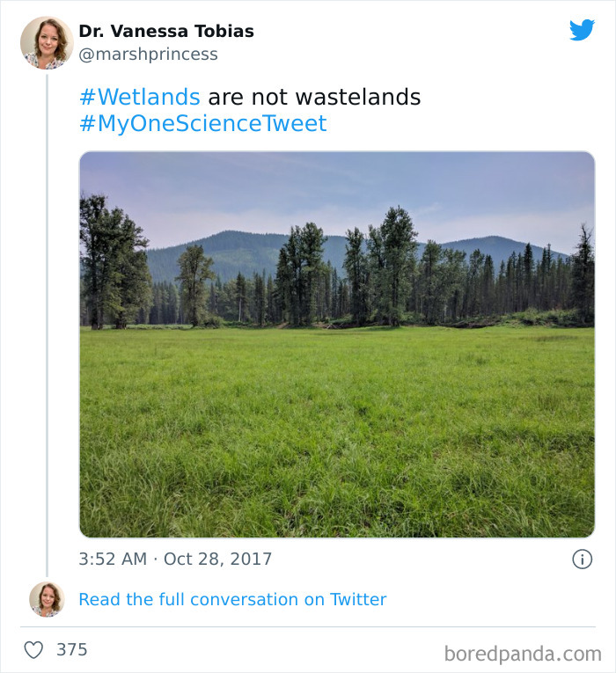This screenshot has height=673, width=616.
Task: Open the tweet info circle icon
Action: click(x=582, y=560)
